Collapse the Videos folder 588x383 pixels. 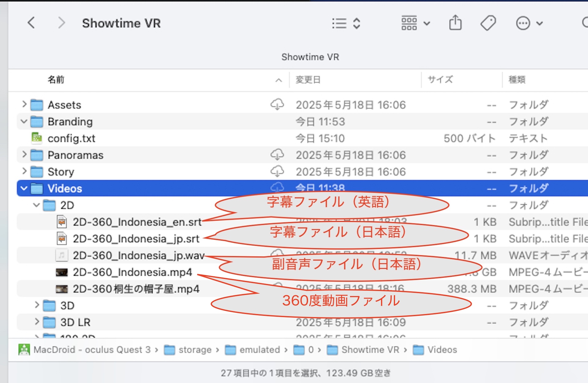coord(24,188)
